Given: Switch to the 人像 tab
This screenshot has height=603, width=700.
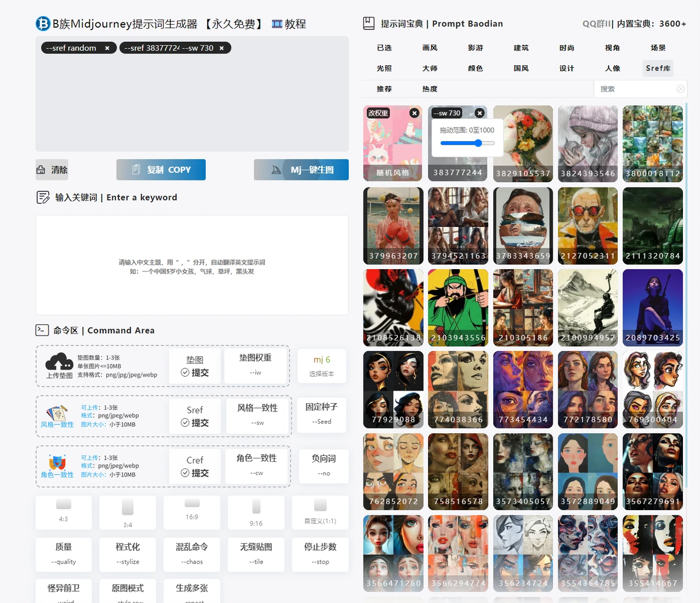Looking at the screenshot, I should pos(612,68).
